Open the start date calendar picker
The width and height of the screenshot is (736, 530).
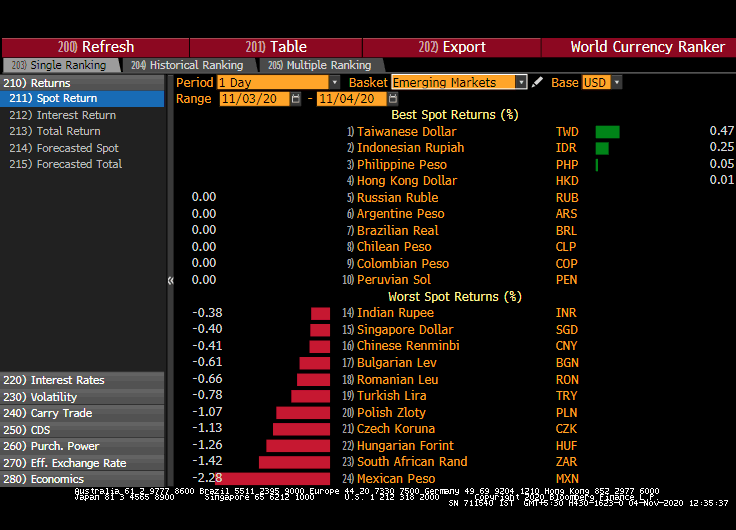coord(296,99)
